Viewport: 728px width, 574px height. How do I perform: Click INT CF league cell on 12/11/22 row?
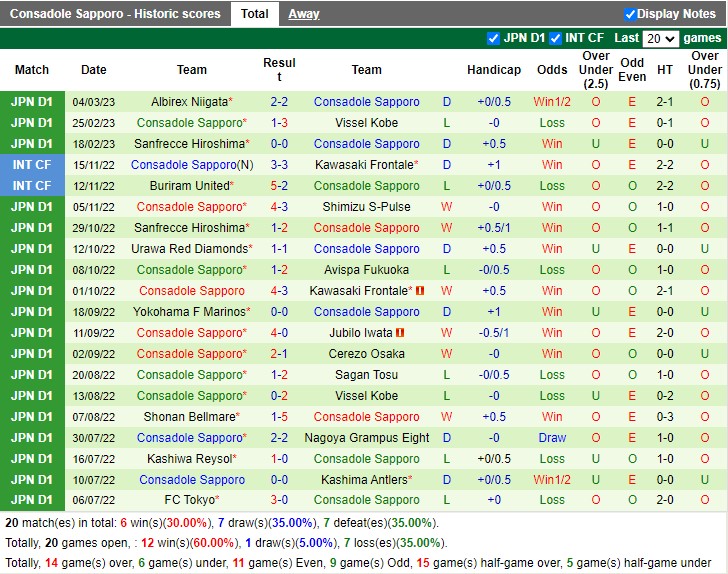point(32,186)
